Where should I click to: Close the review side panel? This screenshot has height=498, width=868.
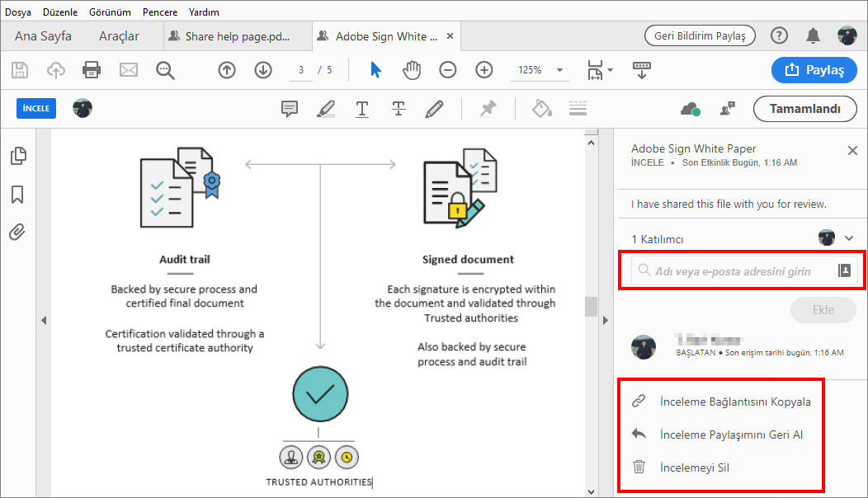(852, 151)
